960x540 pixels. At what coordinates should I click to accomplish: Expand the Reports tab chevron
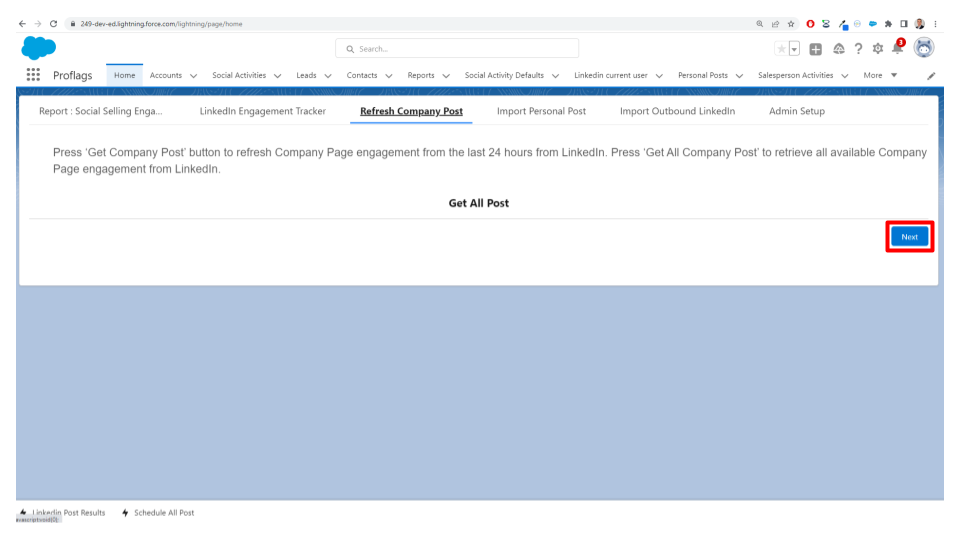tap(446, 76)
